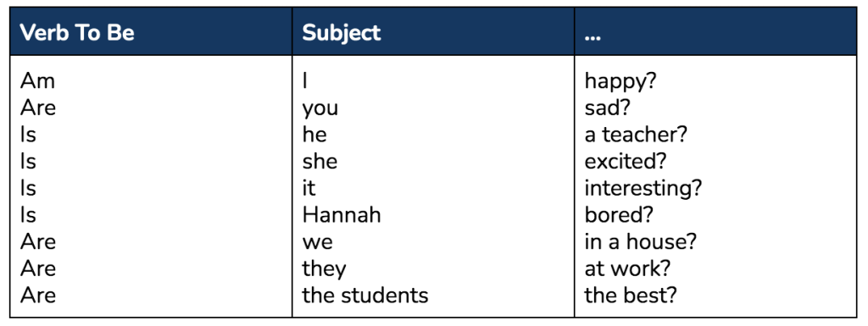Click the text 'excited?'
This screenshot has height=326, width=868.
click(626, 162)
